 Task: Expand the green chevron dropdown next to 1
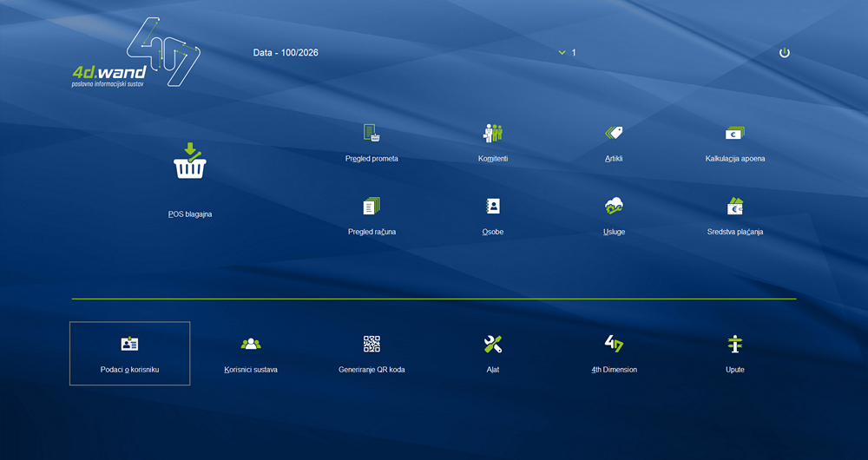tap(562, 53)
